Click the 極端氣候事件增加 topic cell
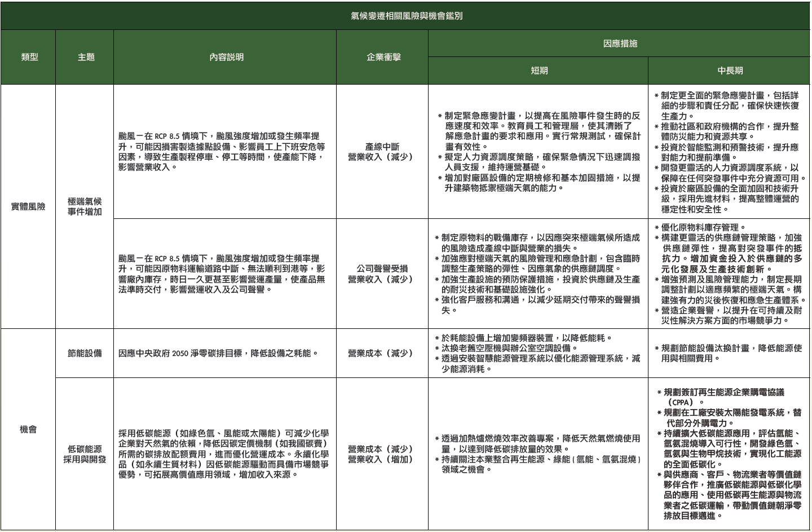Screen dimensions: 812x532 click(85, 206)
